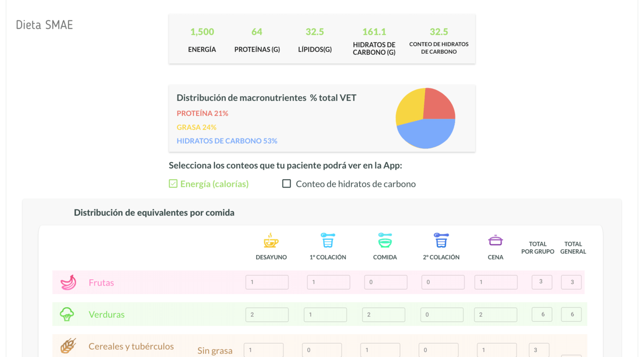This screenshot has height=357, width=644.
Task: Edit Verduras Comida equivalents field
Action: (x=384, y=315)
